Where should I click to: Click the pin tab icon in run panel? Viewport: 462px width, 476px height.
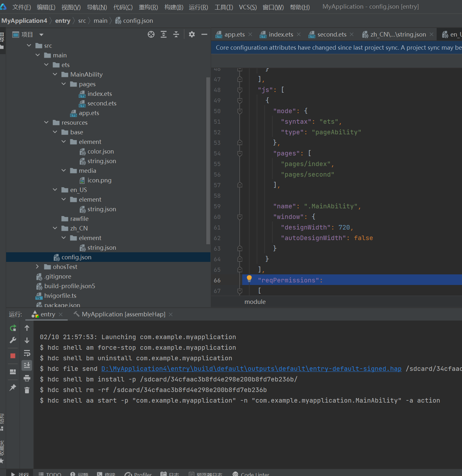pyautogui.click(x=13, y=388)
